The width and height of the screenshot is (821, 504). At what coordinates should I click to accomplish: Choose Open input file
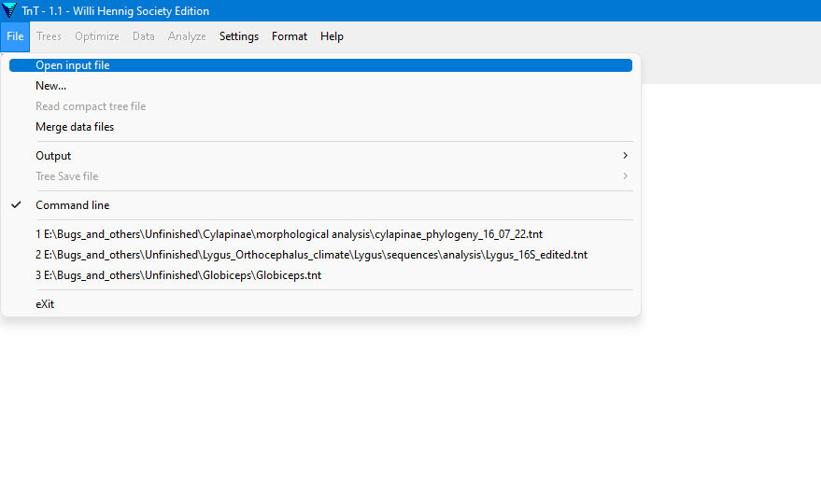coord(320,65)
